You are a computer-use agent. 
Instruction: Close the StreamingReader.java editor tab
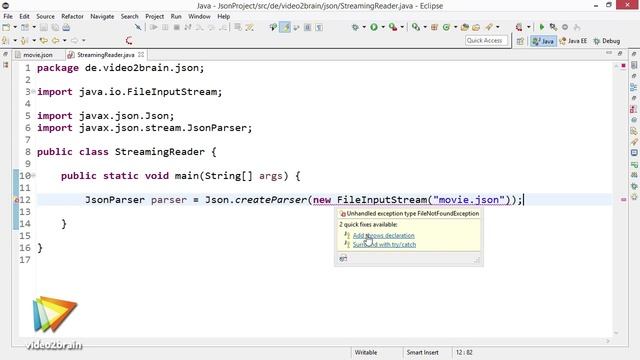point(141,54)
